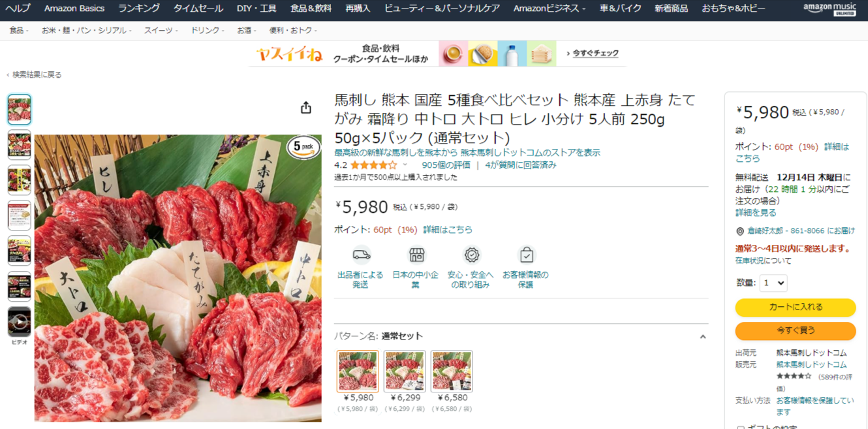Open the 905個の評価 reviews link

coord(446,165)
